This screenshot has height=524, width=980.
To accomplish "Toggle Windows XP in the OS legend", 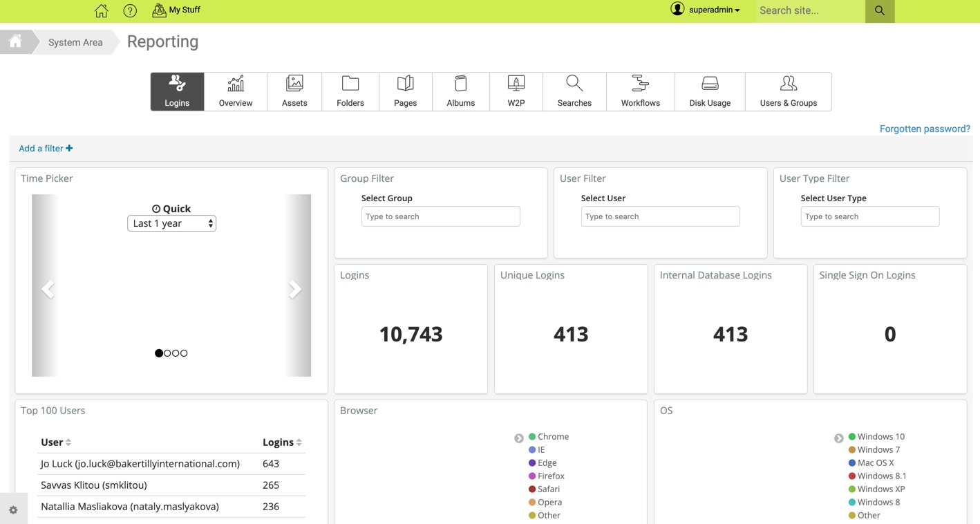I will pyautogui.click(x=877, y=489).
